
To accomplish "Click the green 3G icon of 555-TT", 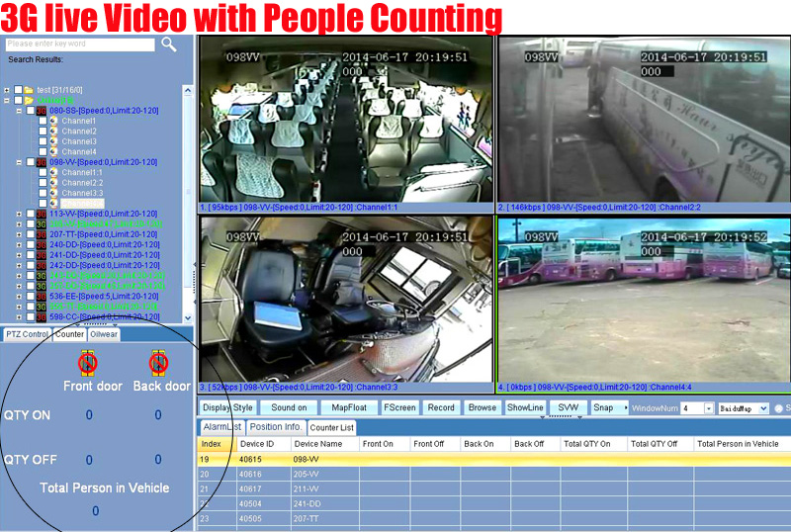I will coord(42,307).
